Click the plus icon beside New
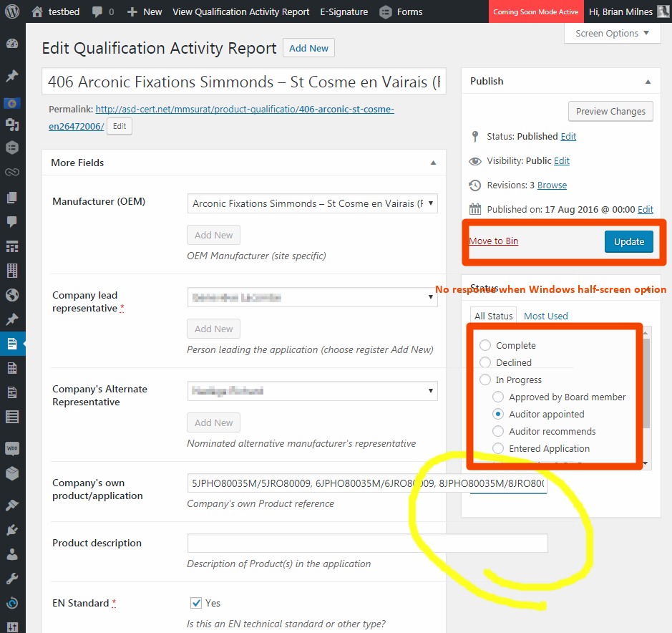The width and height of the screenshot is (672, 633). (x=132, y=12)
